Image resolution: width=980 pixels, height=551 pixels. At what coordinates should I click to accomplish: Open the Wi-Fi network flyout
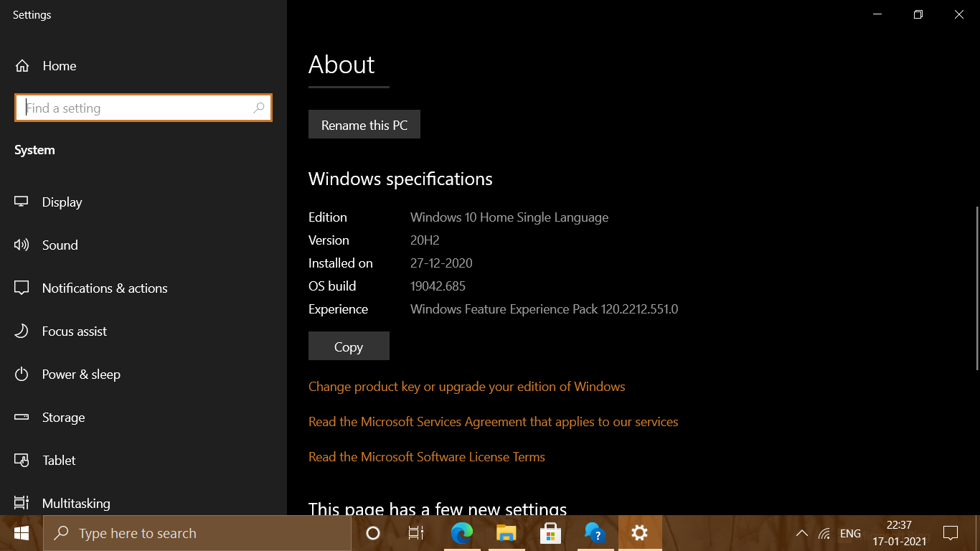click(x=824, y=533)
